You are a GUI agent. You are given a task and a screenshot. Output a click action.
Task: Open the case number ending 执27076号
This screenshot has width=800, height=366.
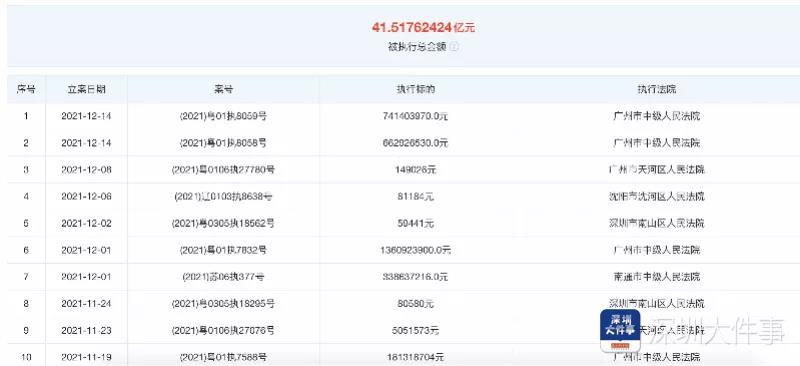tap(223, 331)
